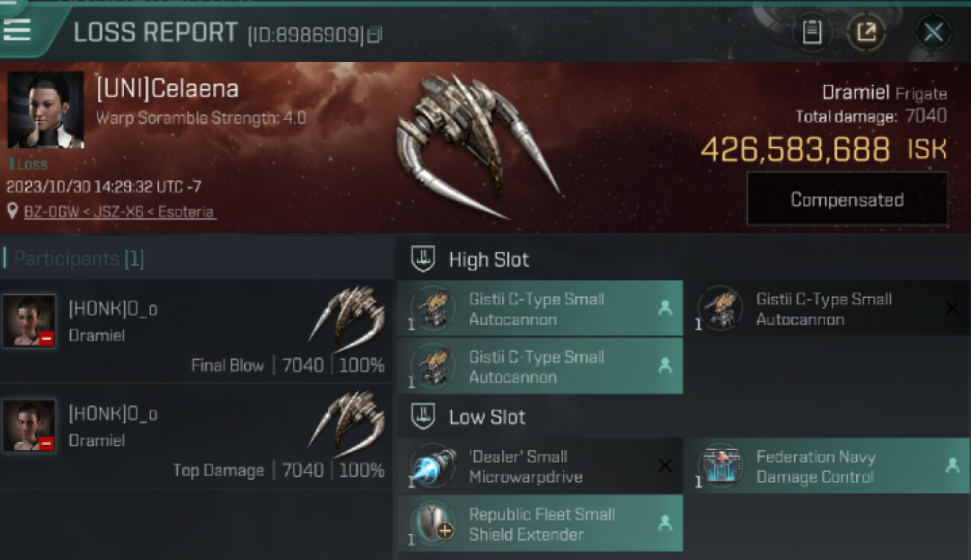Close the loss report window

[x=933, y=32]
